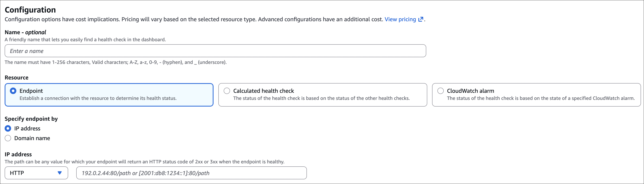This screenshot has height=184, width=644.
Task: Open the View pricing link
Action: pyautogui.click(x=400, y=19)
